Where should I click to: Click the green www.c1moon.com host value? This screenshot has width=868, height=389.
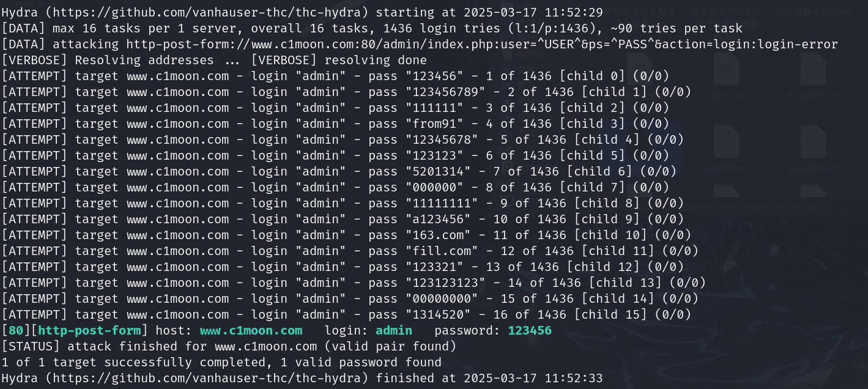point(251,331)
